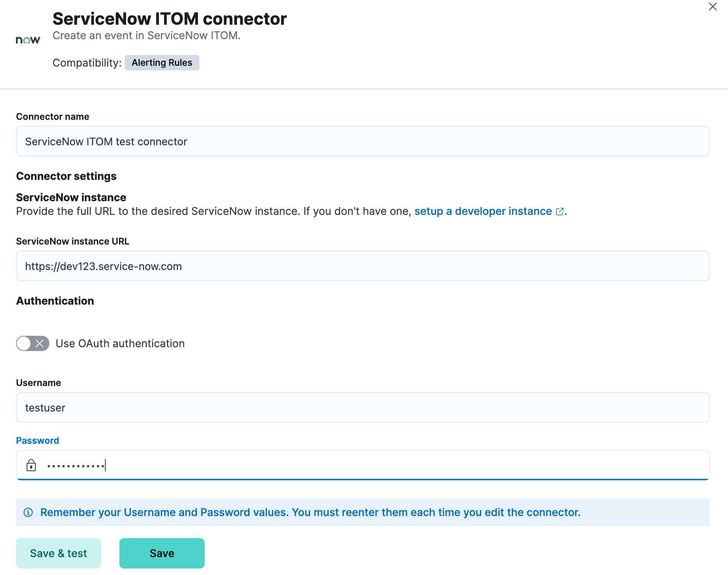Click the lock icon in the Password field
The image size is (728, 575).
coord(31,465)
